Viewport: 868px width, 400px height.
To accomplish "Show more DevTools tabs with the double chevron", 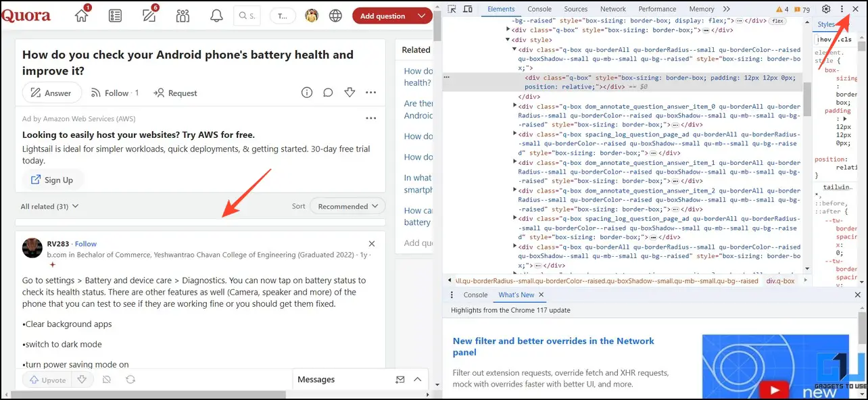I will (726, 9).
